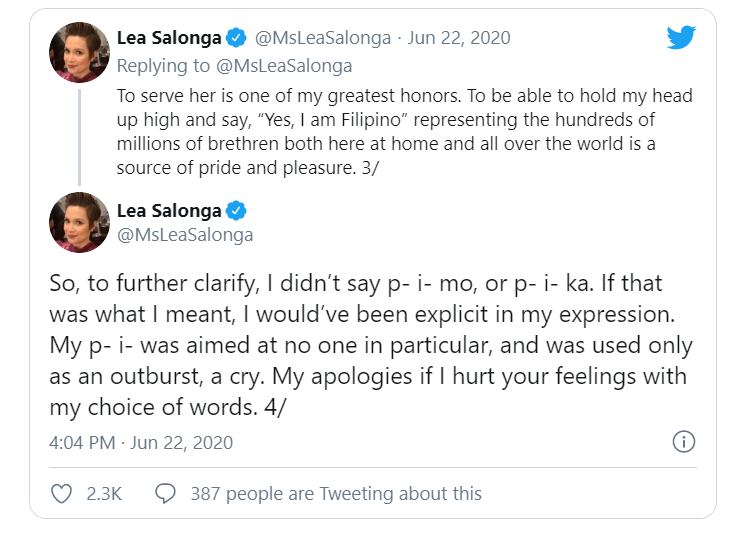This screenshot has height=533, width=744.
Task: Like the tweet with heart icon
Action: click(x=61, y=494)
